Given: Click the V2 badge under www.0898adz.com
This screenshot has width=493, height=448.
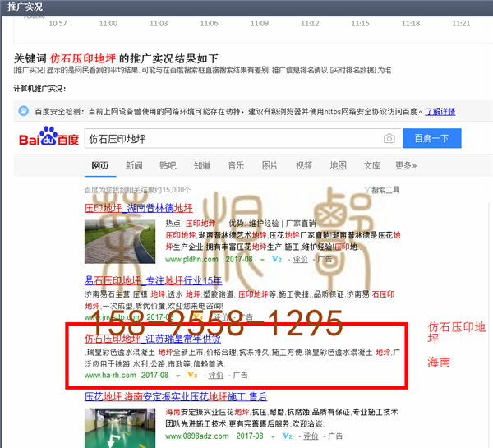Looking at the screenshot, I should tap(288, 436).
